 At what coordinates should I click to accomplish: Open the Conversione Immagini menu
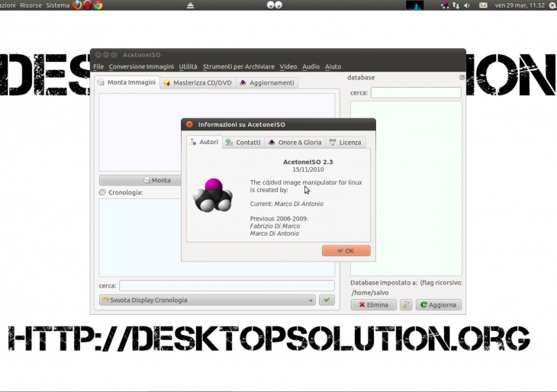pos(141,67)
